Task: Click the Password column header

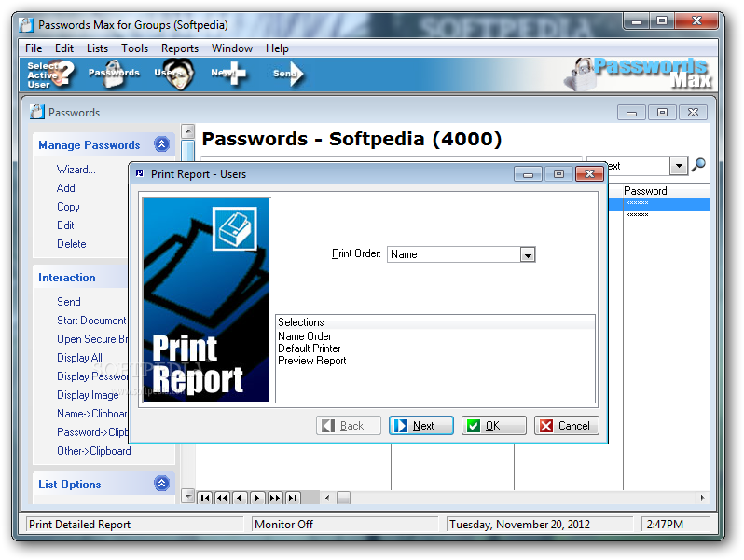Action: [666, 191]
